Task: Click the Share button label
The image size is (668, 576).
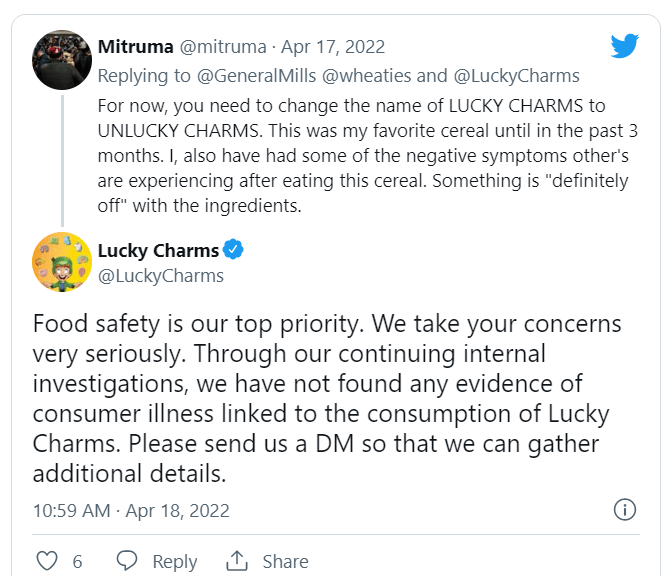Action: (x=285, y=562)
